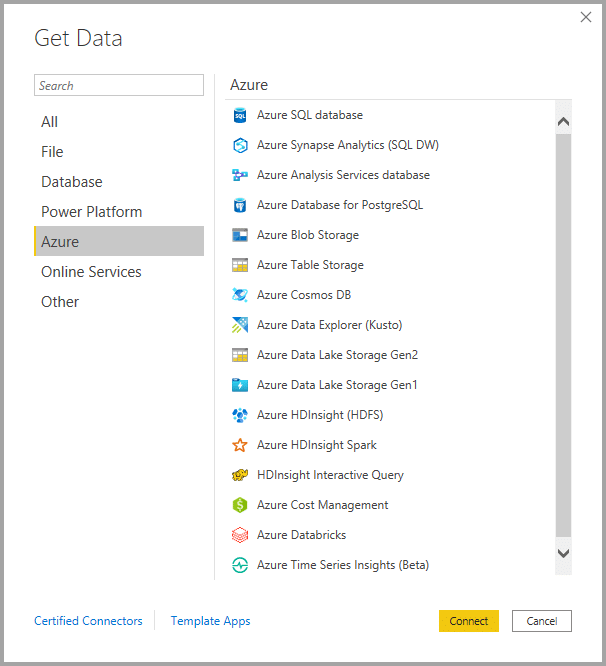Viewport: 606px width, 666px height.
Task: Follow the Template Apps link
Action: 210,621
